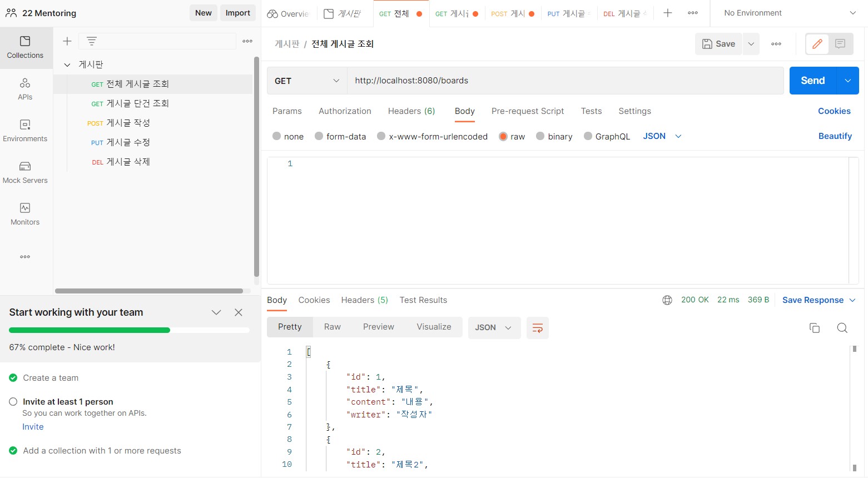Open the No Environment selector
The height and width of the screenshot is (478, 868).
click(x=790, y=13)
